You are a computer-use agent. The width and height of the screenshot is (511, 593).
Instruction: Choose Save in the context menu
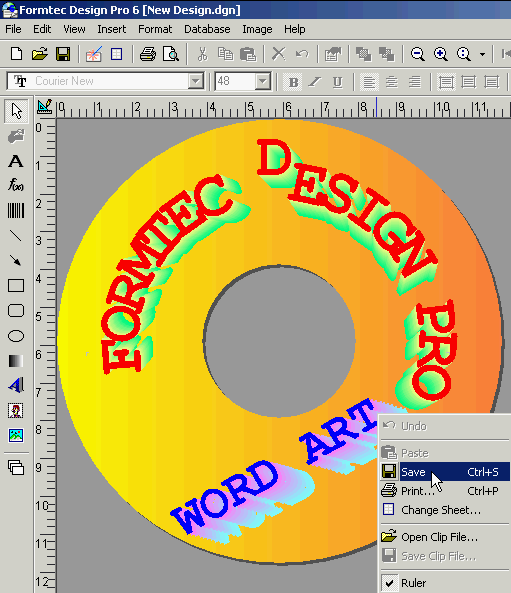pos(445,472)
